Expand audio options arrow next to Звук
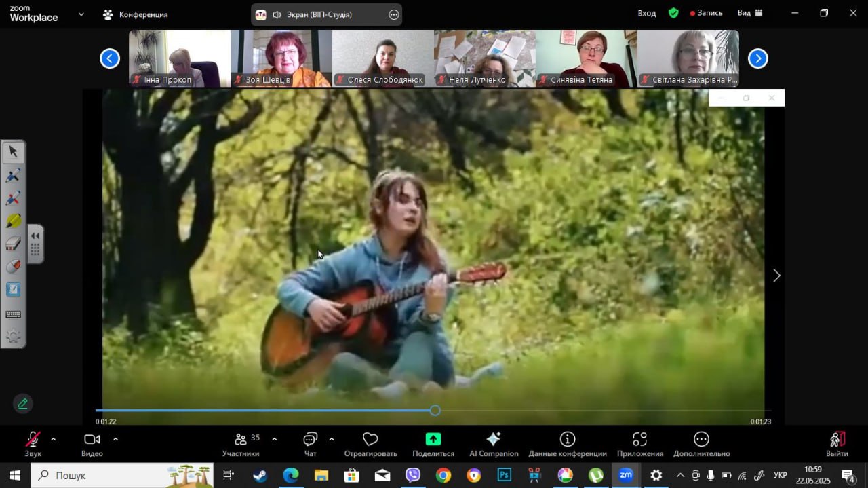868x488 pixels. click(53, 439)
